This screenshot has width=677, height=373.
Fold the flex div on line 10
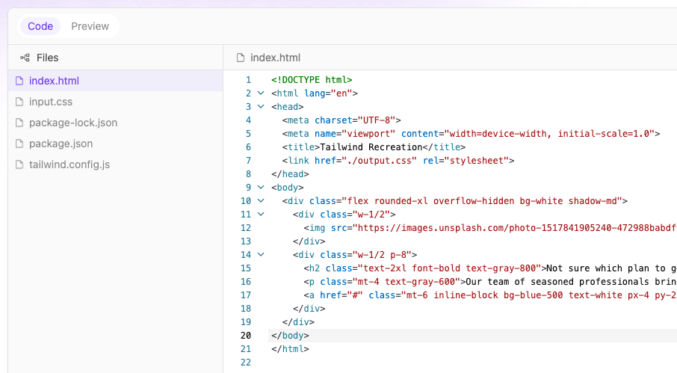click(x=261, y=200)
